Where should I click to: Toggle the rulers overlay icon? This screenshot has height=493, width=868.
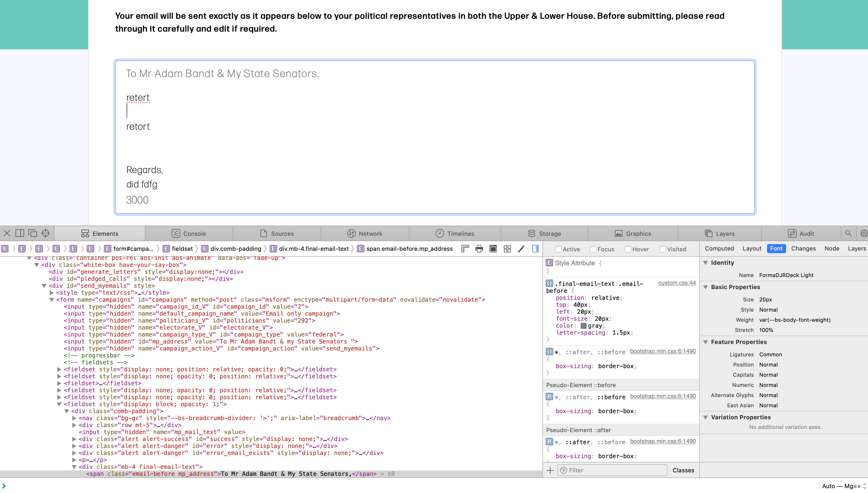click(x=465, y=249)
